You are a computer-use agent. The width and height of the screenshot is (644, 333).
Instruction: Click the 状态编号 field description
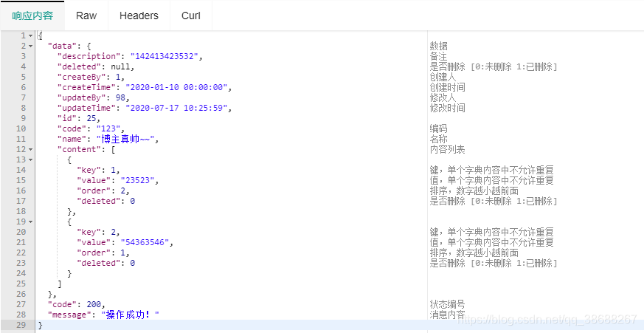447,304
